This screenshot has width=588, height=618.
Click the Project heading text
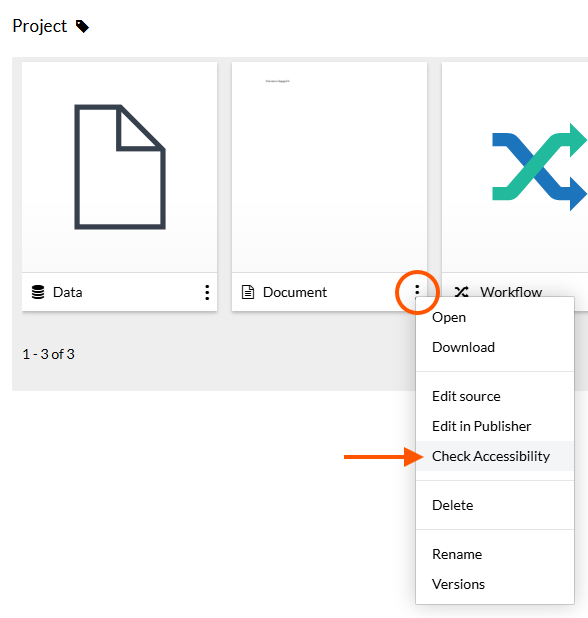point(40,26)
